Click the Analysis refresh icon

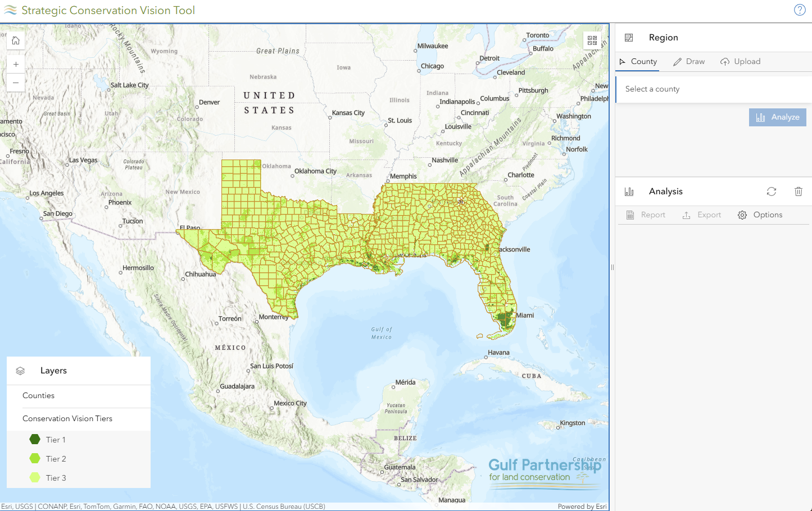click(771, 191)
